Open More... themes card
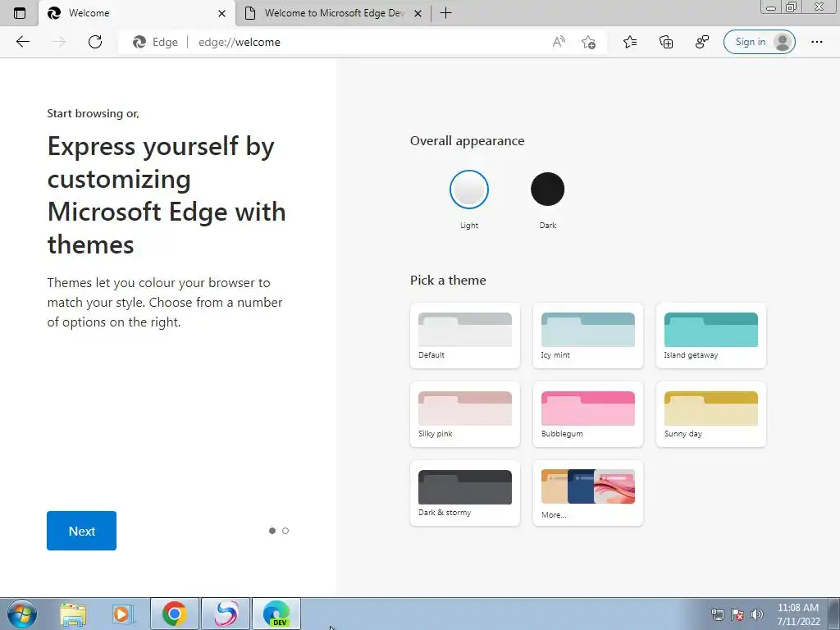This screenshot has height=630, width=840. pos(587,493)
